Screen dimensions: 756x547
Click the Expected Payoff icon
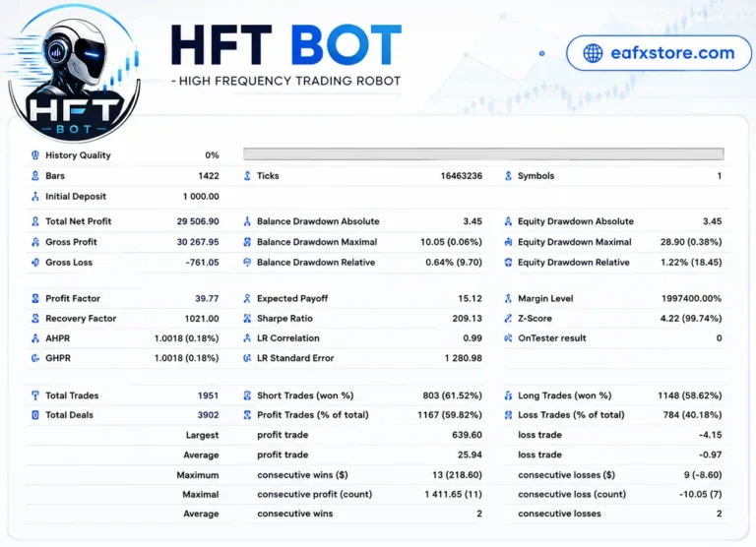click(x=247, y=298)
